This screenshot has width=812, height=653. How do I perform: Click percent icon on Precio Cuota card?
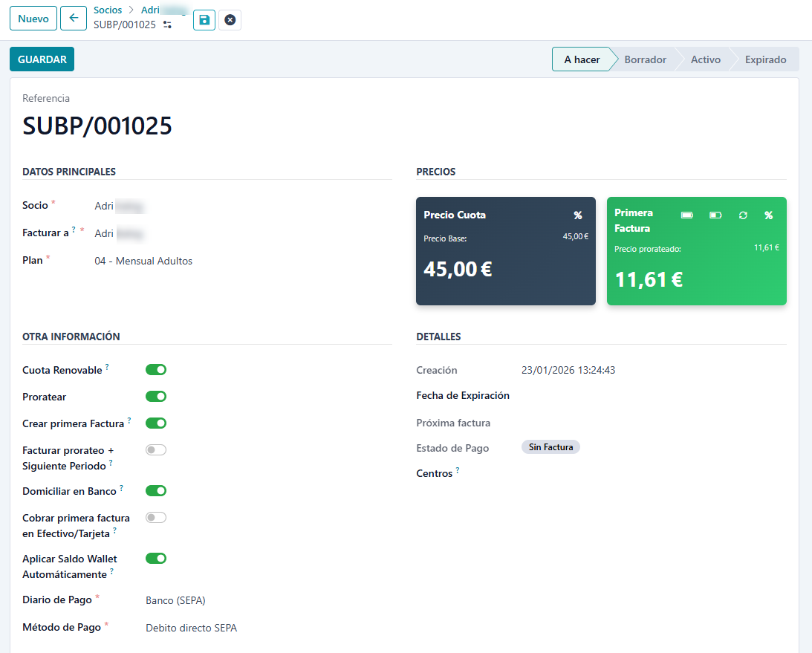coord(578,215)
